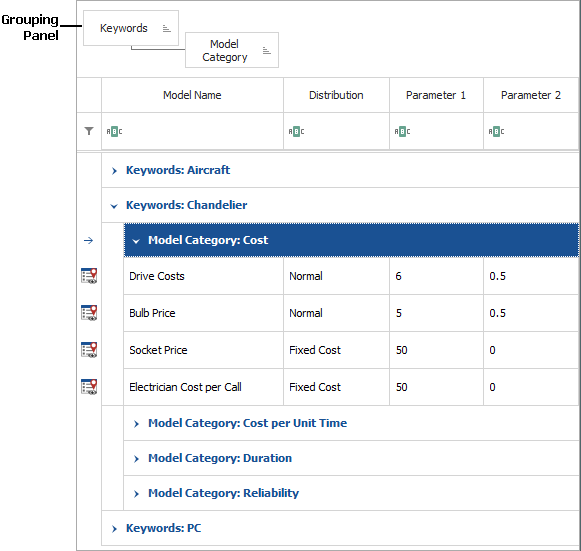The width and height of the screenshot is (581, 551).
Task: Click the ABC filter icon under Distribution
Action: pyautogui.click(x=296, y=132)
